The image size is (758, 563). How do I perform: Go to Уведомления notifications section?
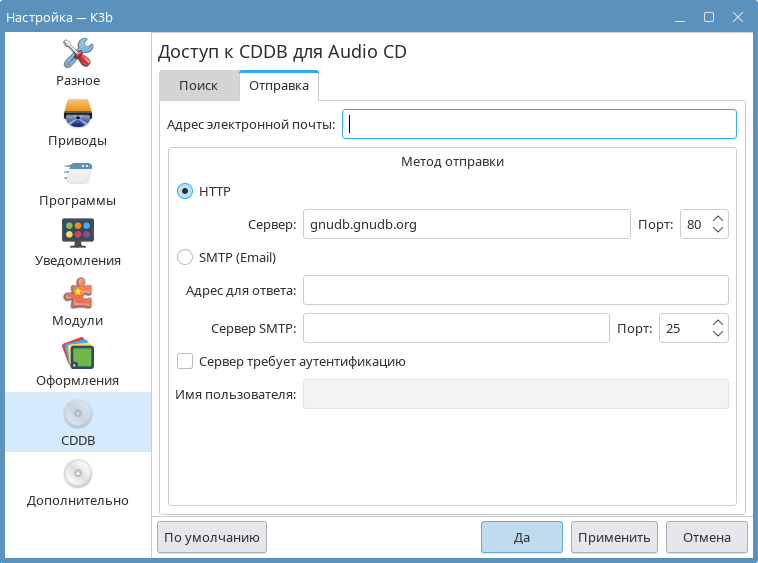pos(78,242)
